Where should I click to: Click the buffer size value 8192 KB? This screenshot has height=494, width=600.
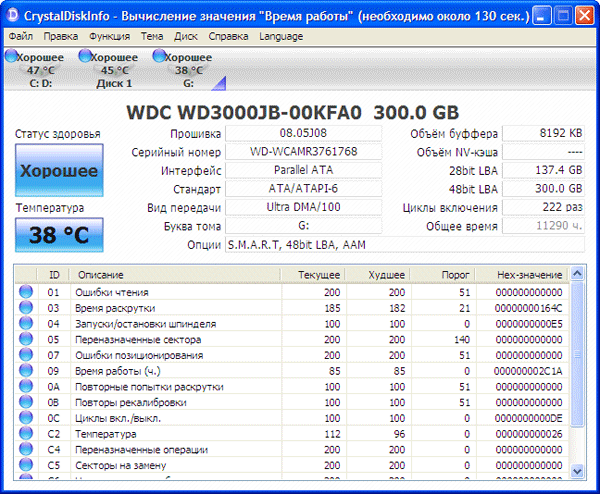click(543, 133)
